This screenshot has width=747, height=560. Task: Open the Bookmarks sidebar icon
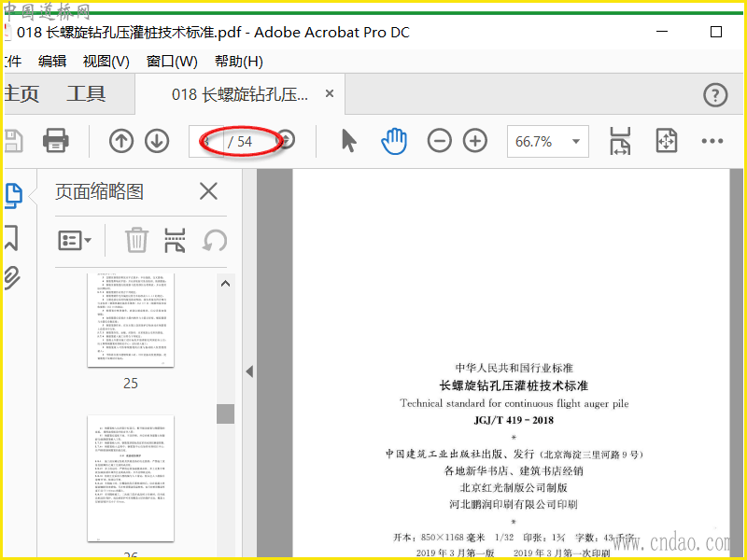pyautogui.click(x=11, y=238)
